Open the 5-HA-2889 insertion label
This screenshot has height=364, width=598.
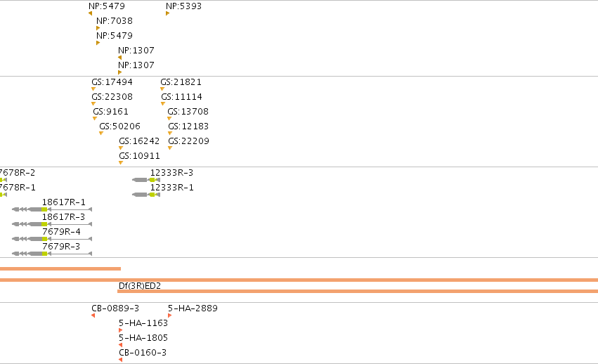193,308
